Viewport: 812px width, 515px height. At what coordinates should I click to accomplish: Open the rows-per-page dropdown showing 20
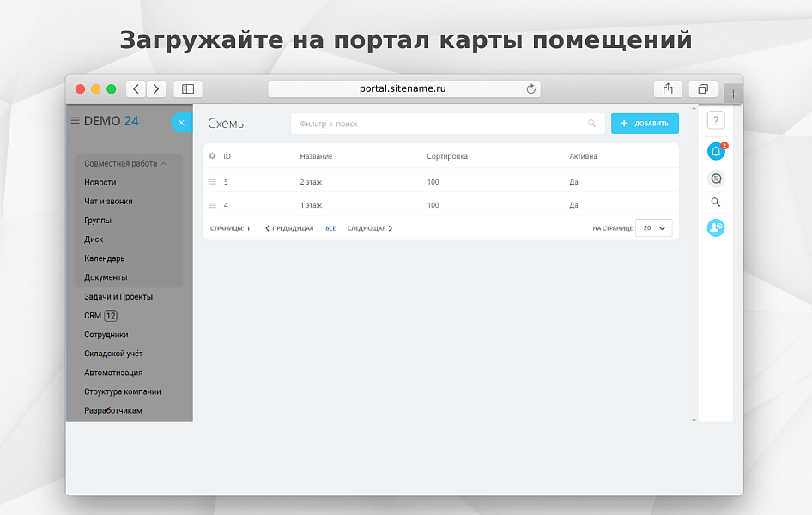(x=653, y=228)
